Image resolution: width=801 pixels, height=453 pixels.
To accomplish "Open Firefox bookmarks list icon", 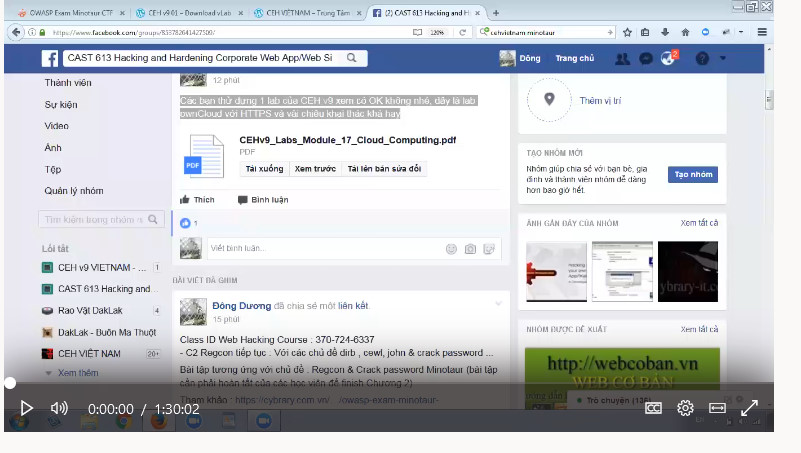I will 645,32.
